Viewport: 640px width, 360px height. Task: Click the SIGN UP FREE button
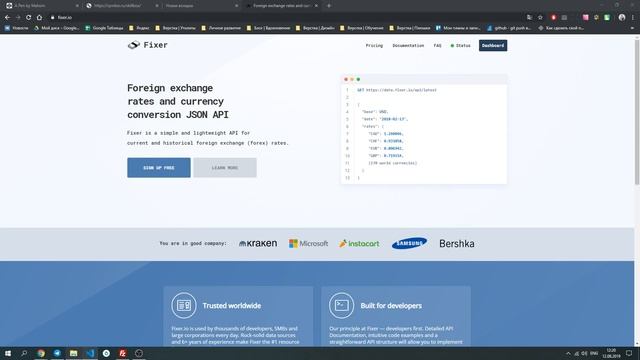159,168
